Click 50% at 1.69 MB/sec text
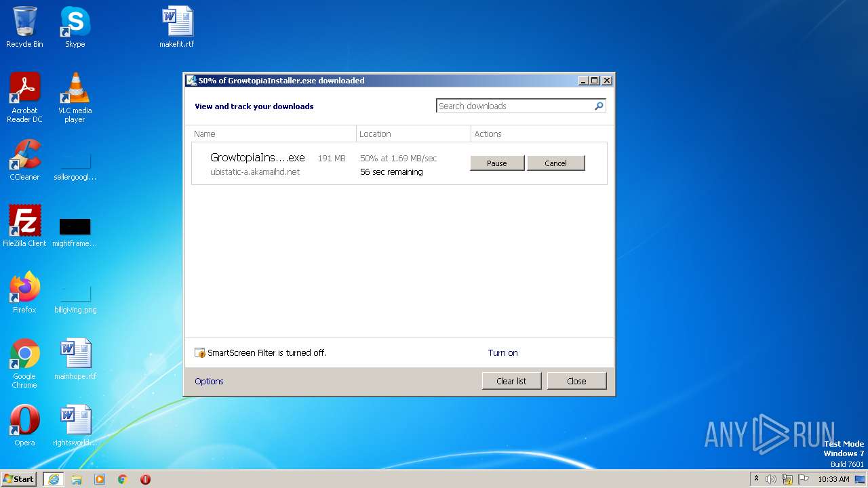This screenshot has height=488, width=868. pyautogui.click(x=398, y=159)
